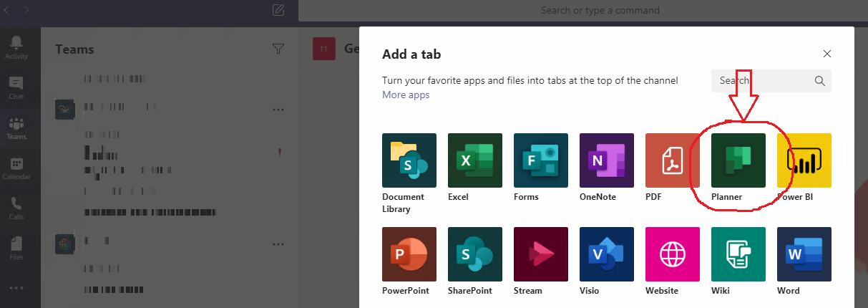Add a PDF tab

click(673, 160)
